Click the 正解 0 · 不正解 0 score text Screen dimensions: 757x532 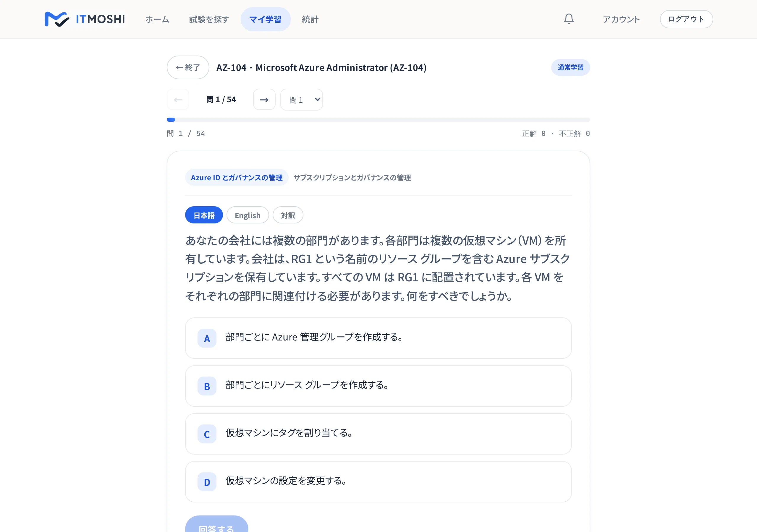[556, 134]
